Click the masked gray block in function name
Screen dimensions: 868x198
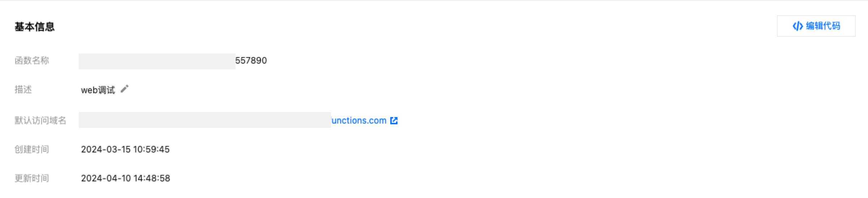(157, 61)
